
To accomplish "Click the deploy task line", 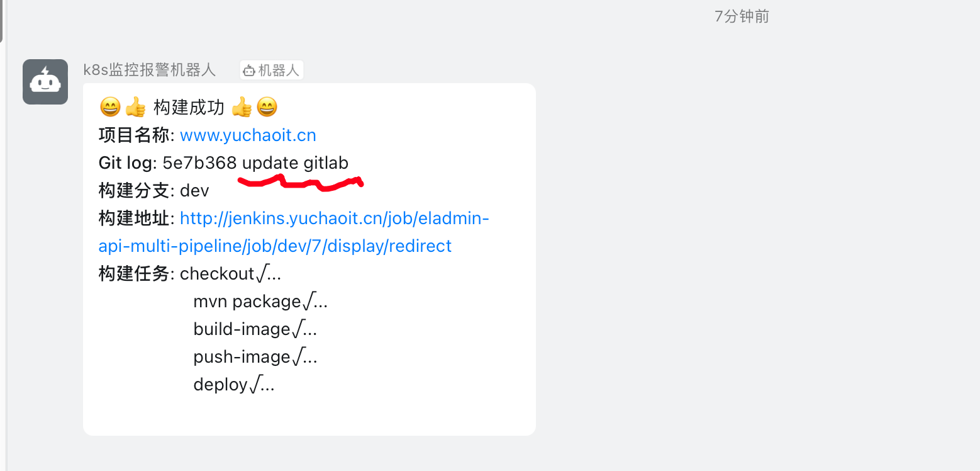I will 234,385.
